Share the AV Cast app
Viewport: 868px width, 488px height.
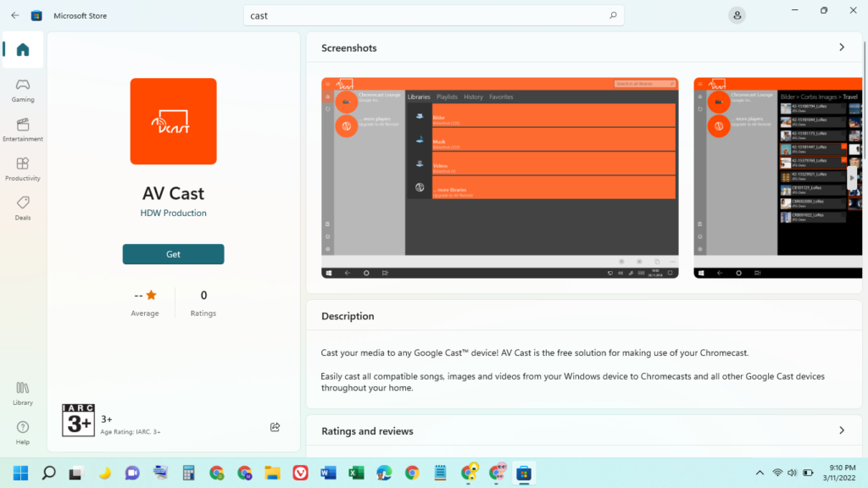tap(275, 427)
